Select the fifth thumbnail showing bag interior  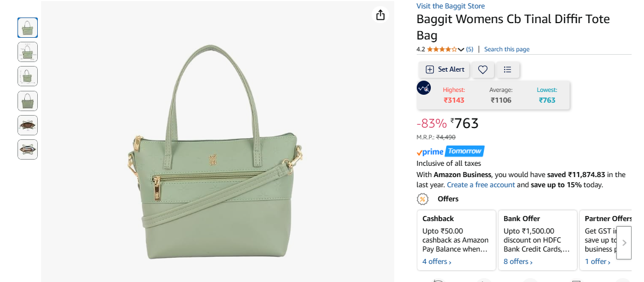(x=28, y=125)
